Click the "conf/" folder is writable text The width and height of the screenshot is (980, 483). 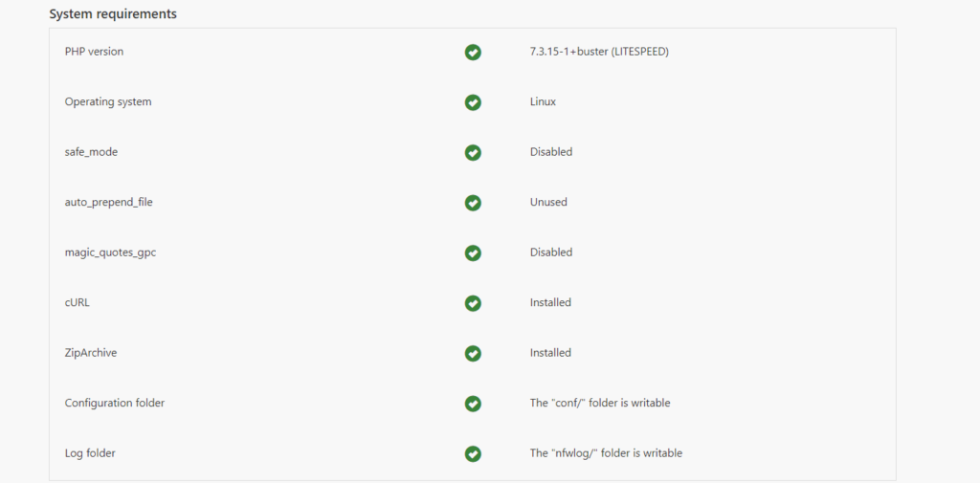600,403
